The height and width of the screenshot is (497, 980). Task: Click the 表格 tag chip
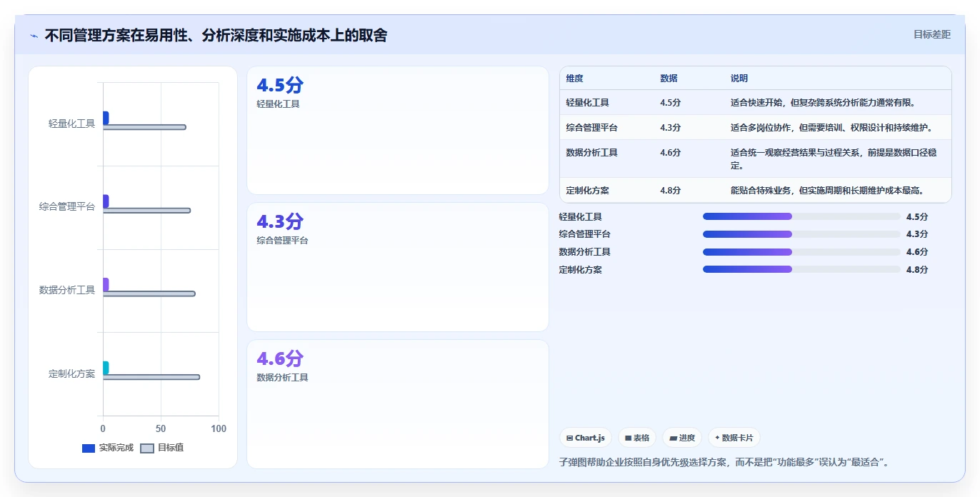pos(636,438)
